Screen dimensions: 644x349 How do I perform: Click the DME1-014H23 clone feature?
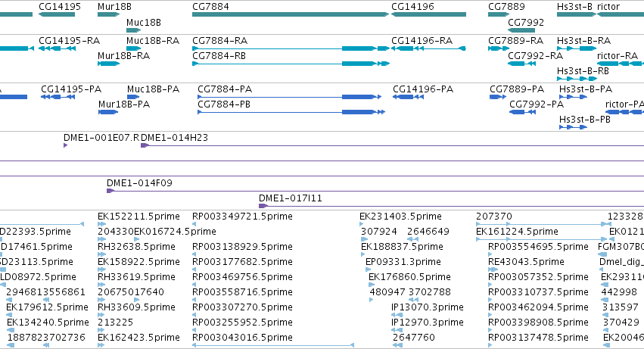pos(392,145)
